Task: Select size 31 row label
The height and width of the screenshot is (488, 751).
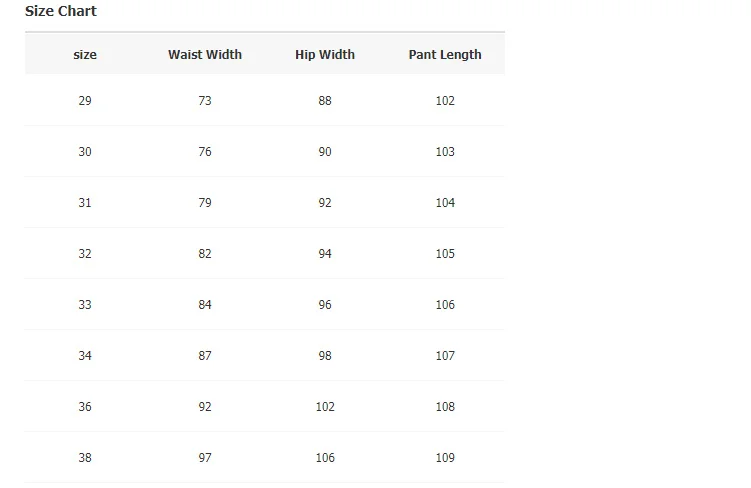Action: (85, 203)
